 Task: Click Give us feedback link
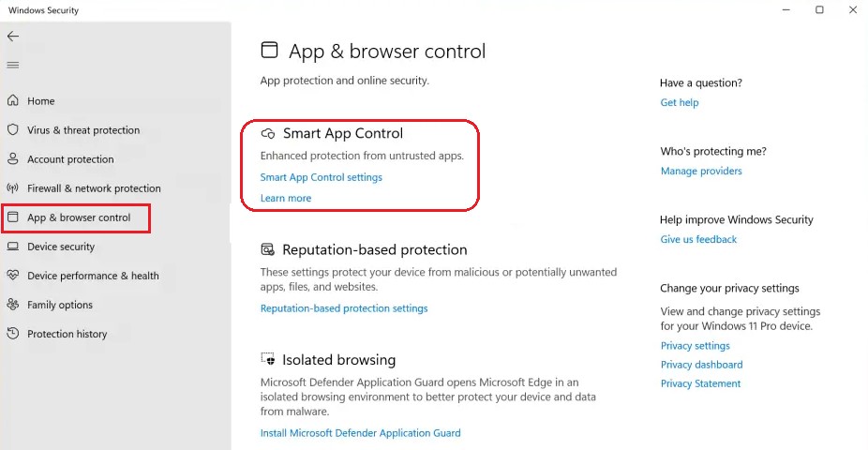(698, 240)
